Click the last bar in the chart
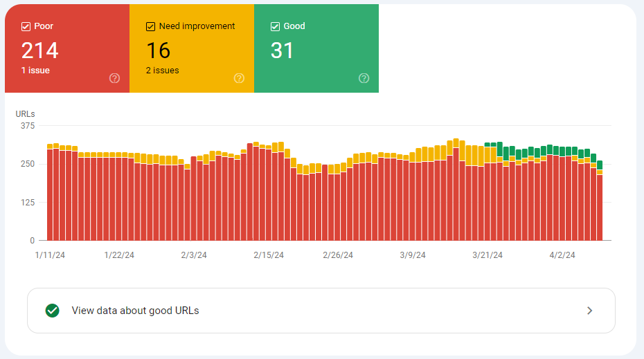 600,201
